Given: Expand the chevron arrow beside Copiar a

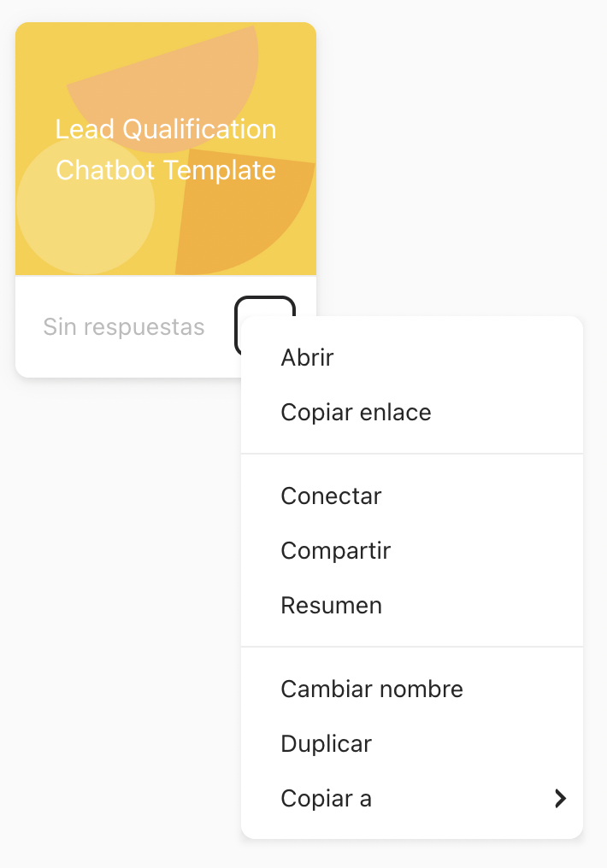Looking at the screenshot, I should click(561, 799).
